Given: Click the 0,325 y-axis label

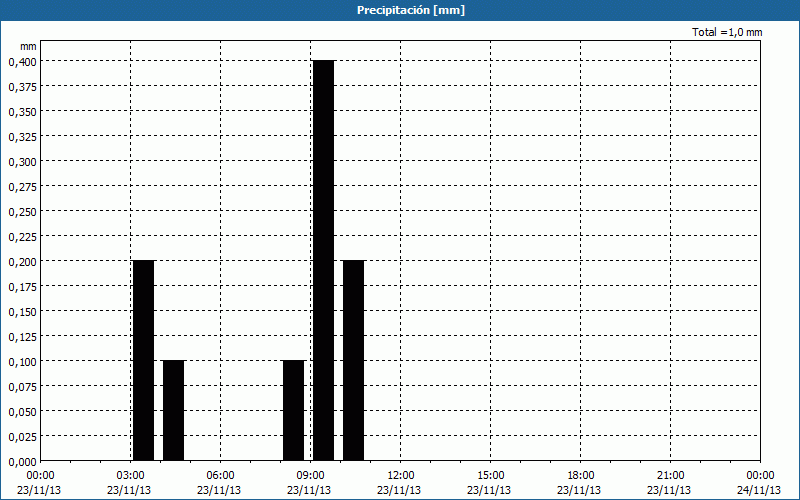Looking at the screenshot, I should point(22,137).
